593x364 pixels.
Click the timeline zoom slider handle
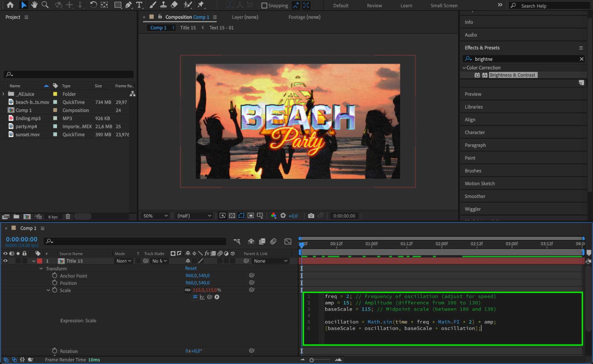pos(311,360)
